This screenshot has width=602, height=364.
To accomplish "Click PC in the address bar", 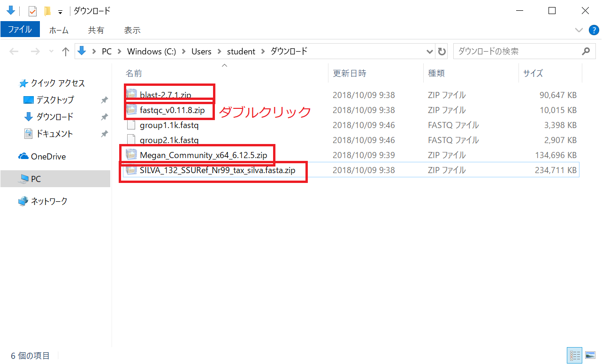I will pyautogui.click(x=107, y=52).
